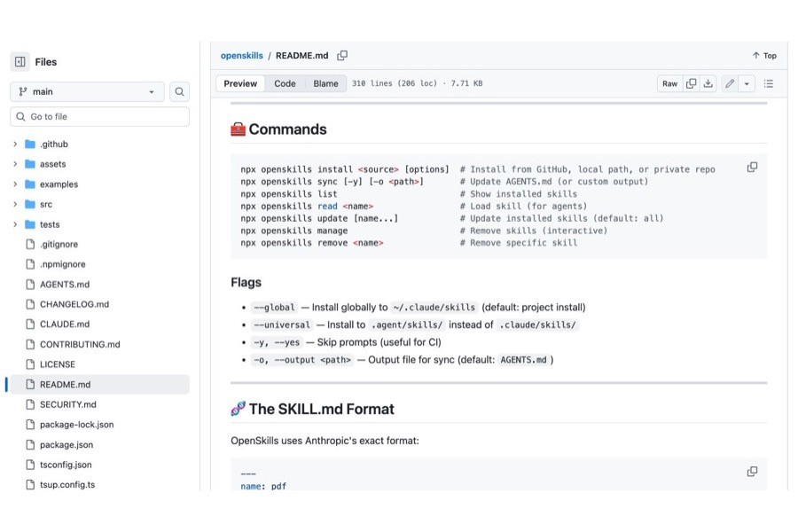Collapse the Files side panel icon

[x=20, y=61]
